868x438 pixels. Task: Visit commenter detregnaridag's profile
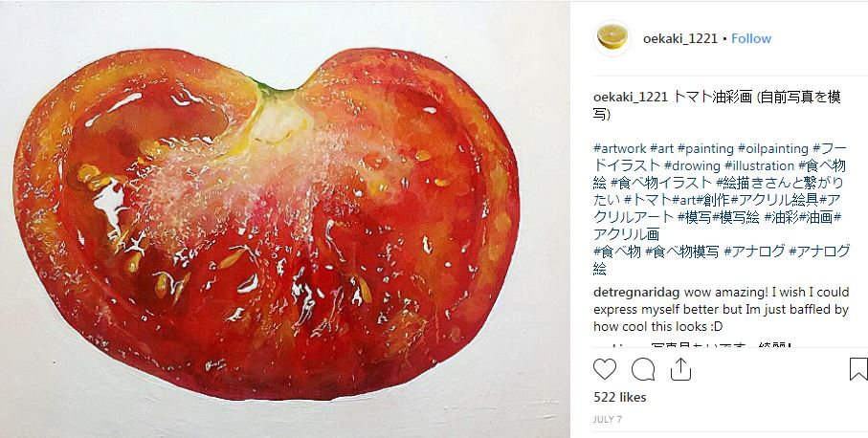[x=636, y=293]
